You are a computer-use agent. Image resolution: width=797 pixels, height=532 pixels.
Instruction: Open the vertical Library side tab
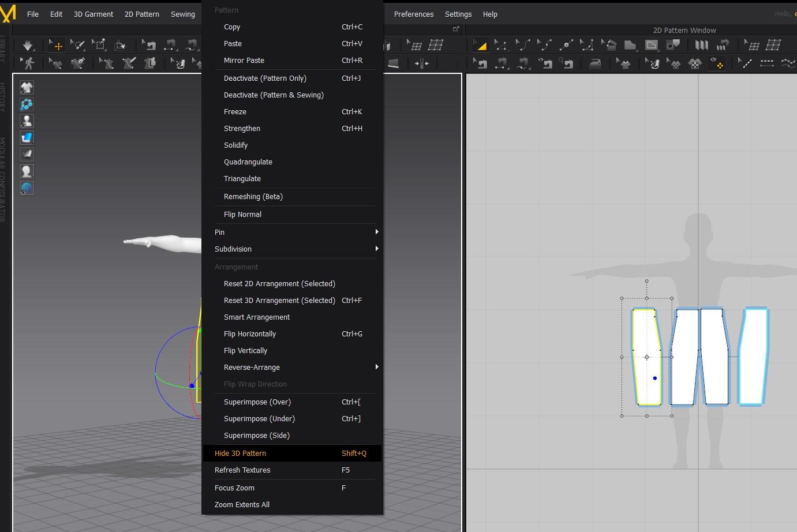3,49
